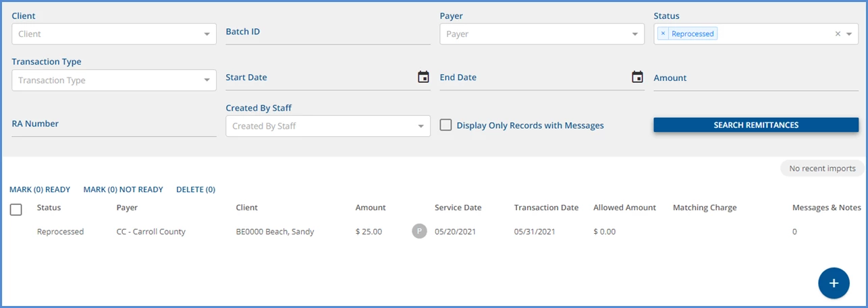The width and height of the screenshot is (868, 308).
Task: Click the Search Remittances button
Action: click(x=756, y=125)
